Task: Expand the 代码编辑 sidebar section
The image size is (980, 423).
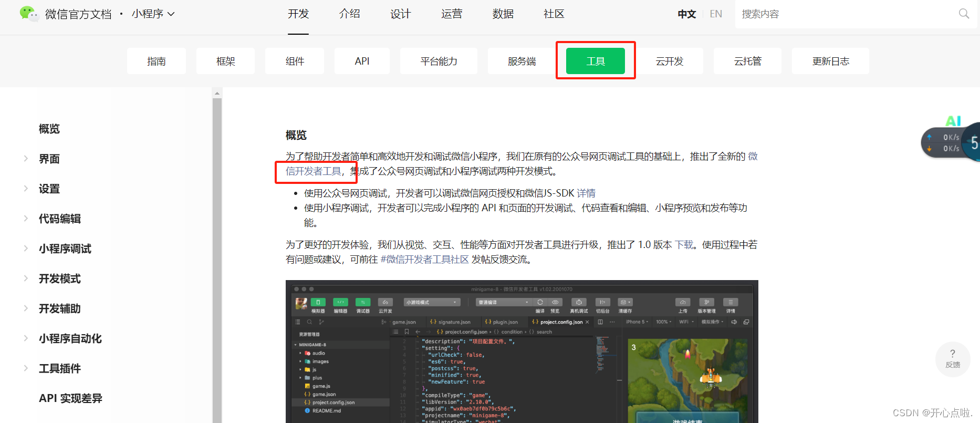Action: tap(26, 218)
